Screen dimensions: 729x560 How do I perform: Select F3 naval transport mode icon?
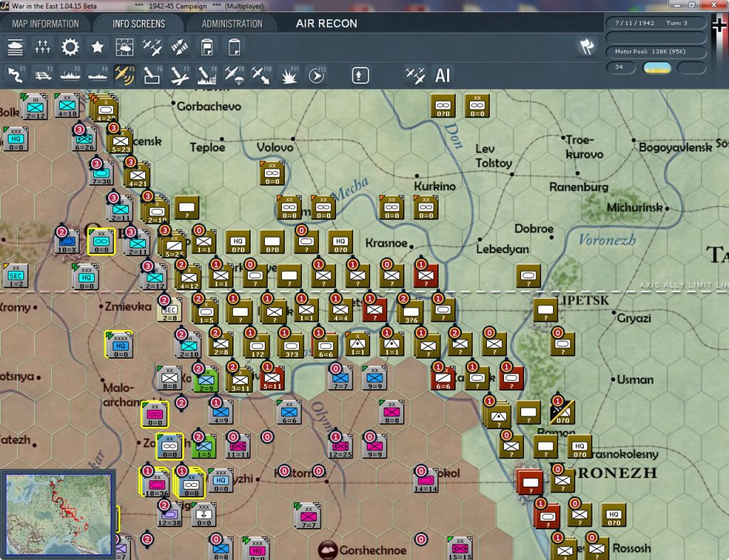(x=70, y=75)
